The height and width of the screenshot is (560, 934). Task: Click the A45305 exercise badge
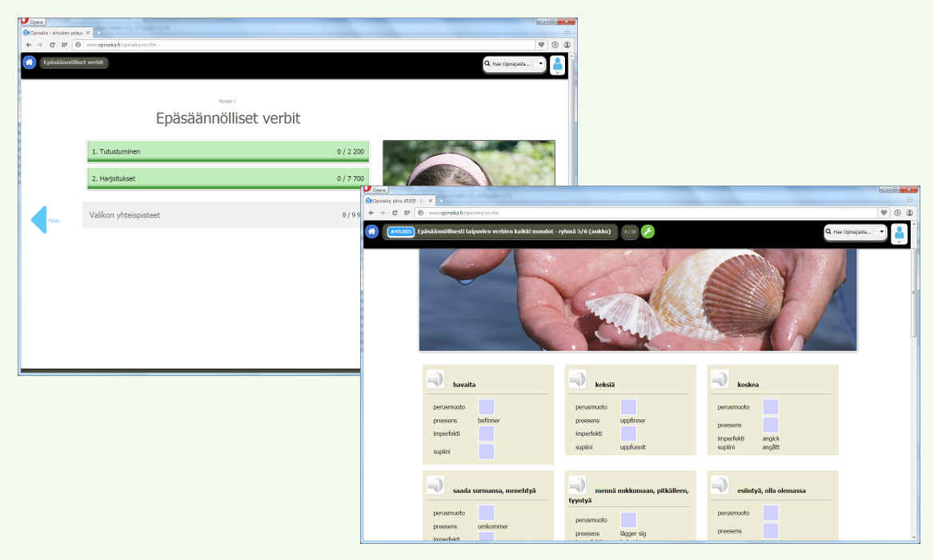click(401, 231)
